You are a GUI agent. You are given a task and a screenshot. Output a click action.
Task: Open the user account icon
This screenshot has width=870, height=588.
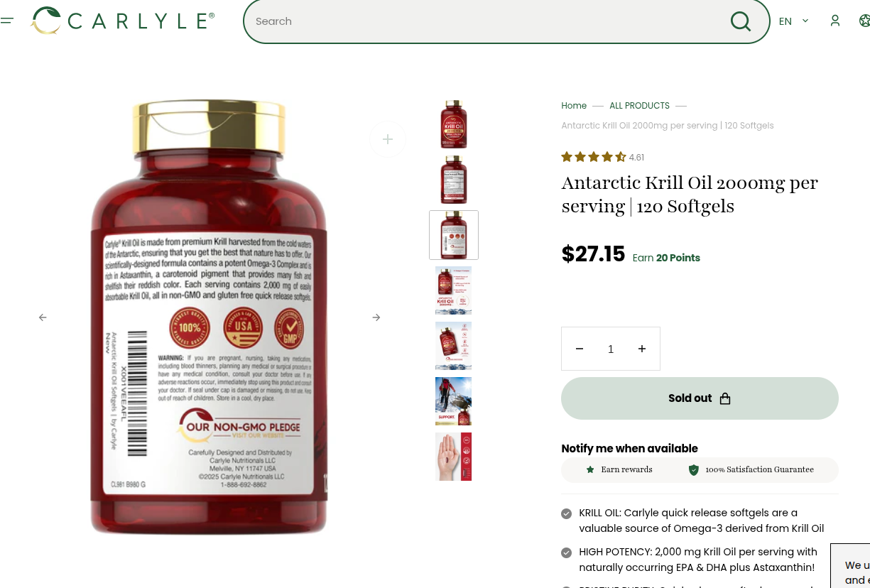[x=835, y=21]
